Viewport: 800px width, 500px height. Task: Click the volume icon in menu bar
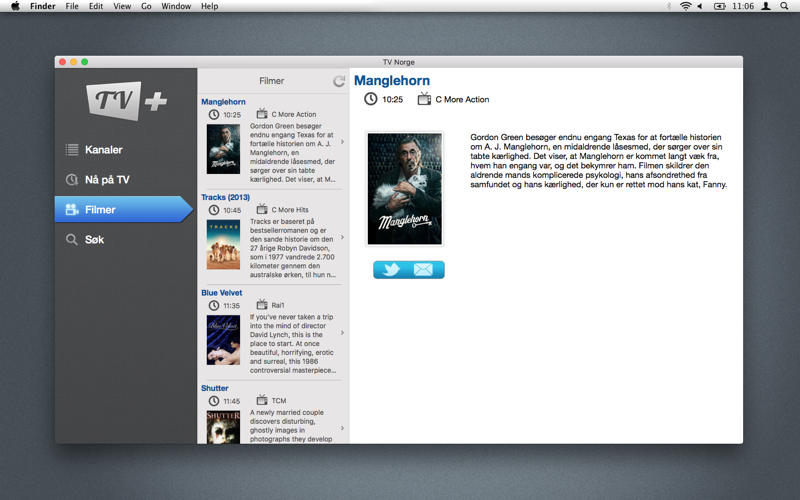click(x=701, y=6)
